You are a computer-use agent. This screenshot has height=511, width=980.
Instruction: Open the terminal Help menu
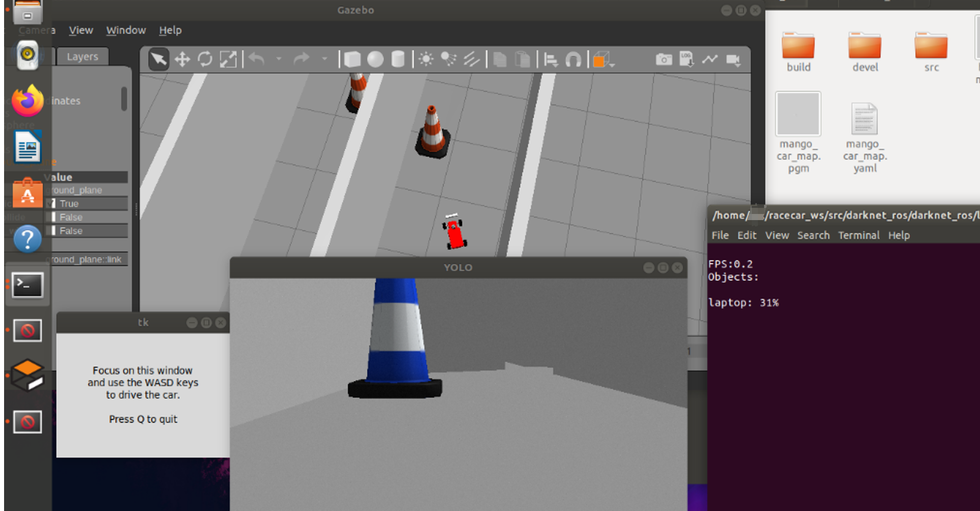pyautogui.click(x=899, y=235)
